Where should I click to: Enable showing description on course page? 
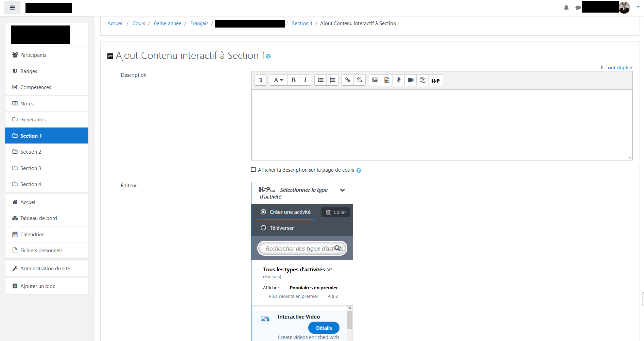pyautogui.click(x=253, y=170)
